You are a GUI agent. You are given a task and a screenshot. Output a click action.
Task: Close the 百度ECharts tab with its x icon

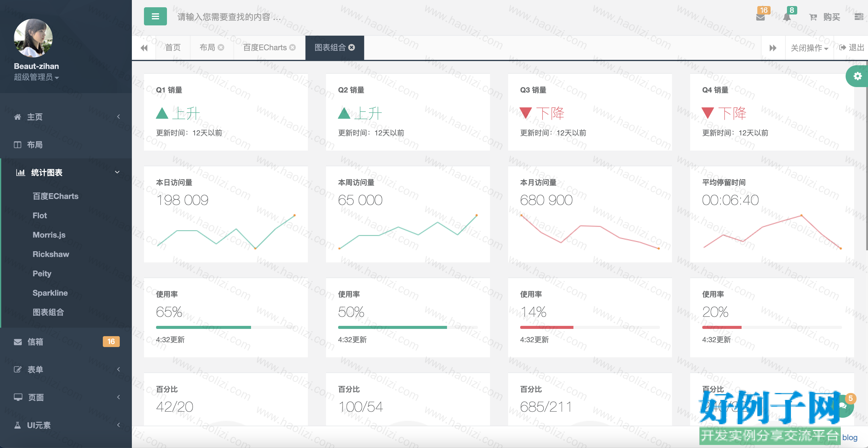click(x=292, y=47)
